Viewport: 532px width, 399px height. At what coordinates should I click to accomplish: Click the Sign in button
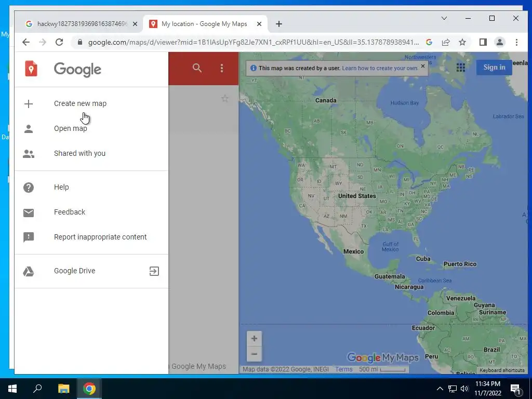pos(494,67)
